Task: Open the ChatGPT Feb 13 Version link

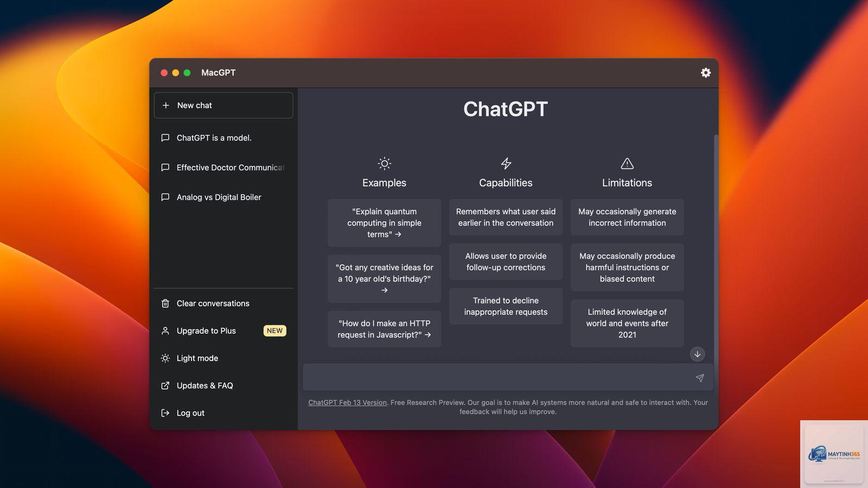Action: point(347,402)
